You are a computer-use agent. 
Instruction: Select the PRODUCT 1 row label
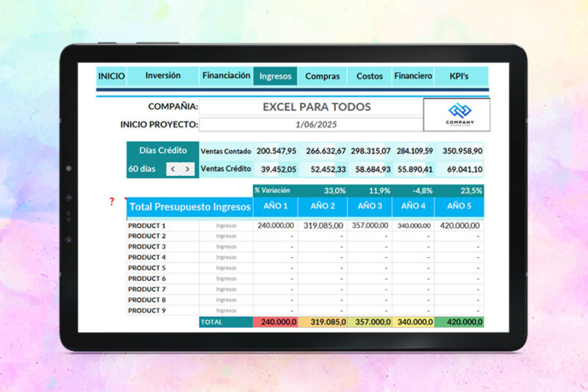coord(147,226)
